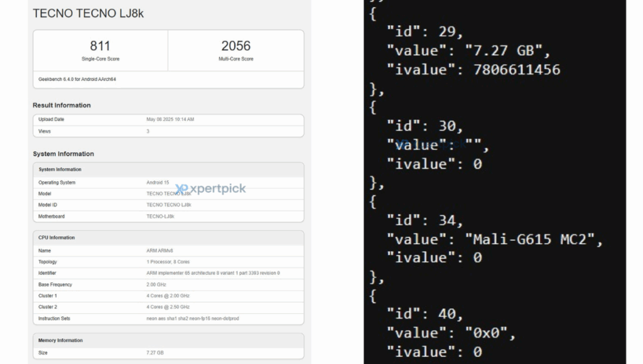This screenshot has height=364, width=643.
Task: Select the "Mali-G615 MC2" JSON value
Action: 529,239
